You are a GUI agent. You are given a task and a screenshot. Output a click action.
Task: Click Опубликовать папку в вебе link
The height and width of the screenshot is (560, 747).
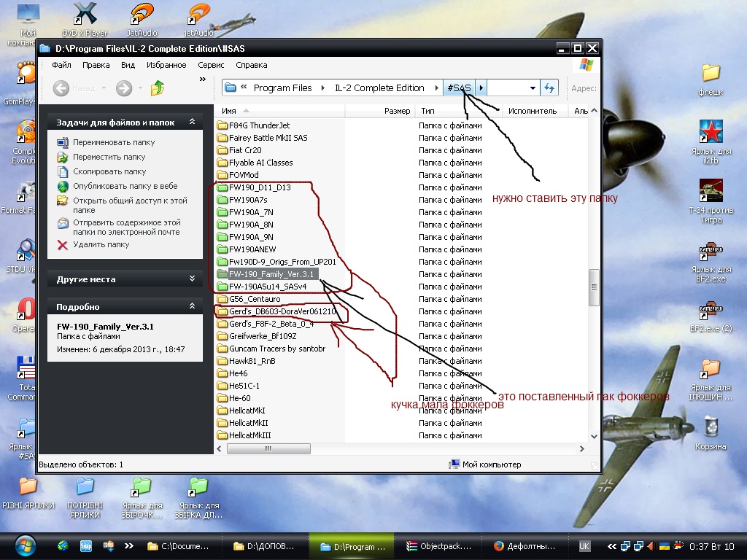pyautogui.click(x=125, y=186)
